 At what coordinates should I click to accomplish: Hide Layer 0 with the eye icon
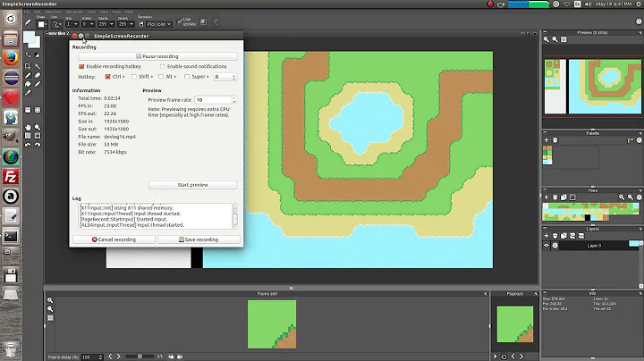tap(547, 246)
